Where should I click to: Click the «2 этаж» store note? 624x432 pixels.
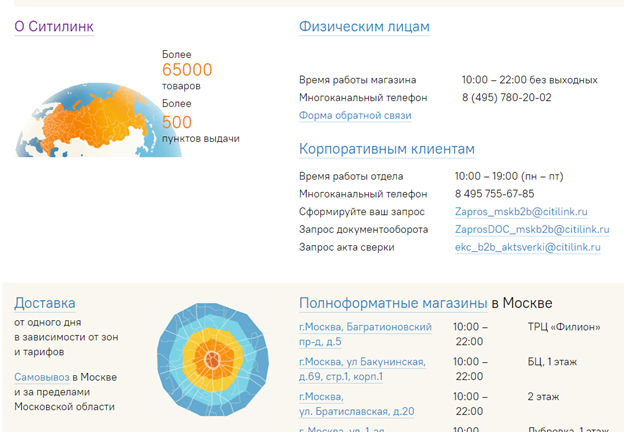543,397
